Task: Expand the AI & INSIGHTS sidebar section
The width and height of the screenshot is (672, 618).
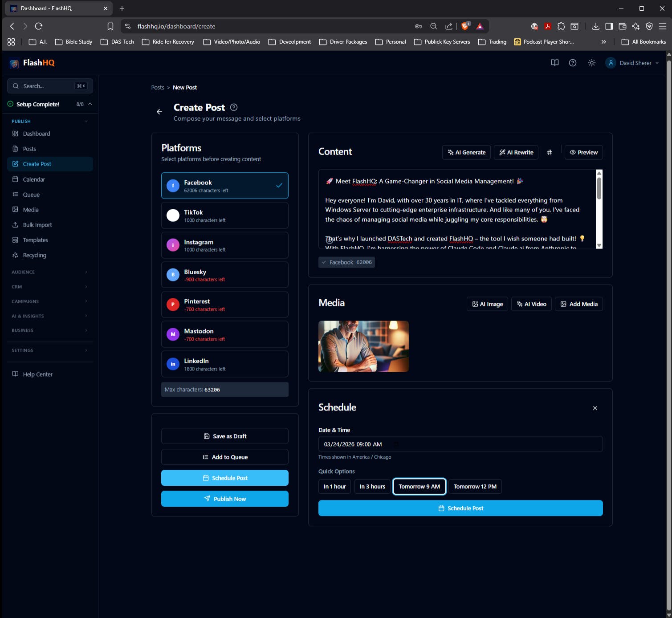Action: pyautogui.click(x=86, y=316)
